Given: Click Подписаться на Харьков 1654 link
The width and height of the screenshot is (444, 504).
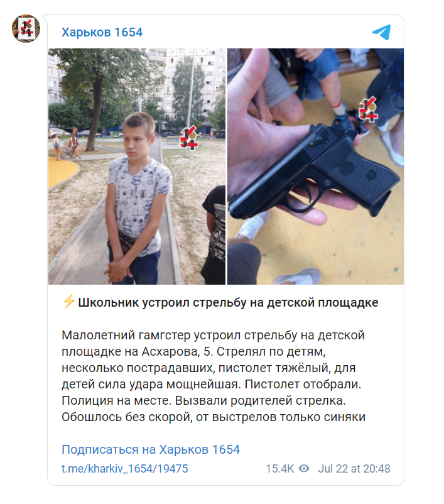Looking at the screenshot, I should (x=151, y=449).
